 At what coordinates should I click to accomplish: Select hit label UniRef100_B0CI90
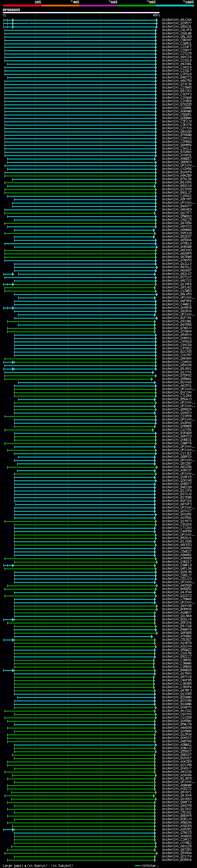(177, 392)
